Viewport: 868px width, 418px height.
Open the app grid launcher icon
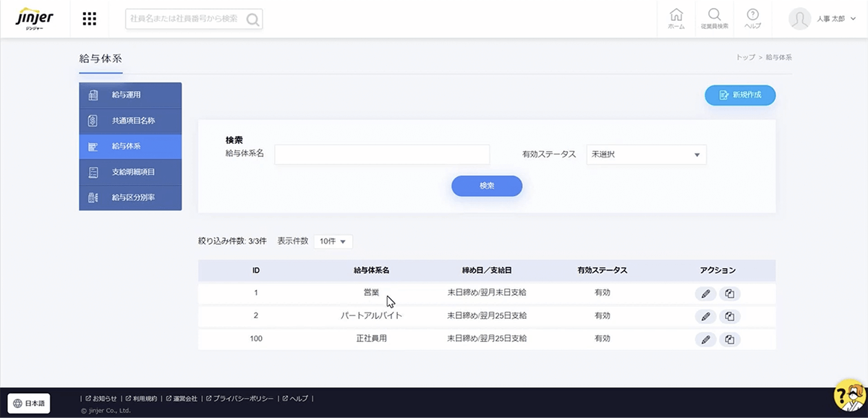pos(89,19)
